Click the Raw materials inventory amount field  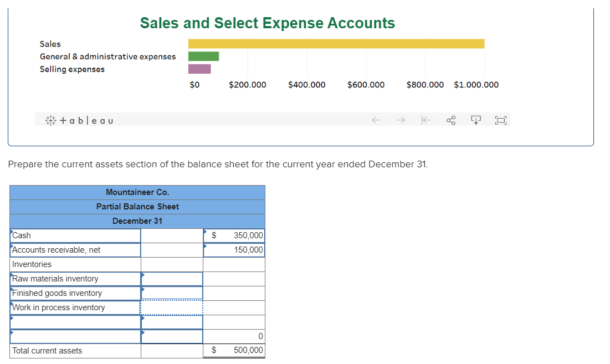coord(172,279)
